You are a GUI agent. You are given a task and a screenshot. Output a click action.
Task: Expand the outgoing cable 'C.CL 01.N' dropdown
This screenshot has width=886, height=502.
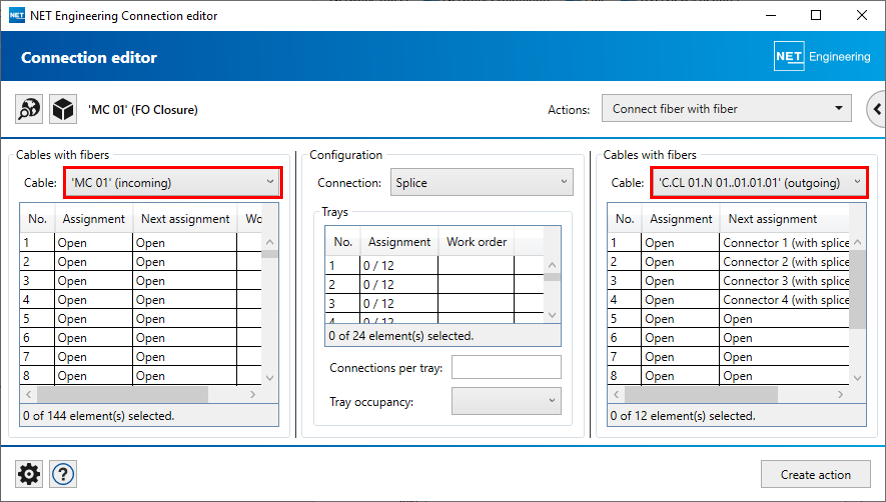[x=760, y=182]
